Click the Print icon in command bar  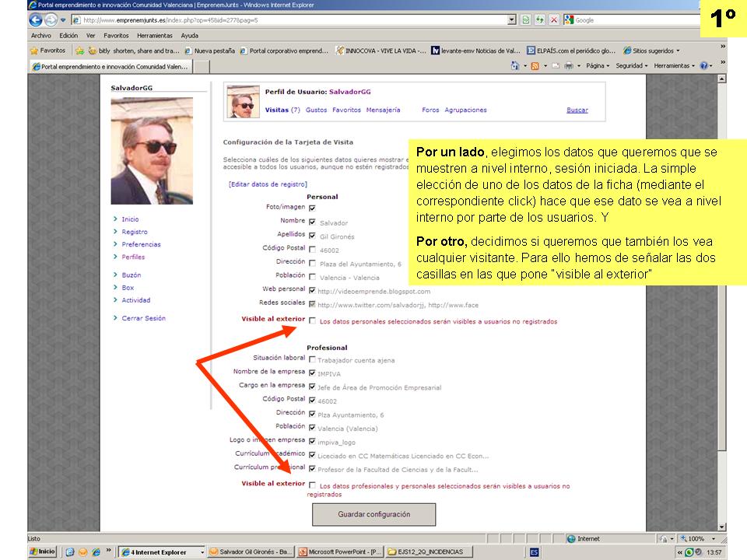[569, 66]
